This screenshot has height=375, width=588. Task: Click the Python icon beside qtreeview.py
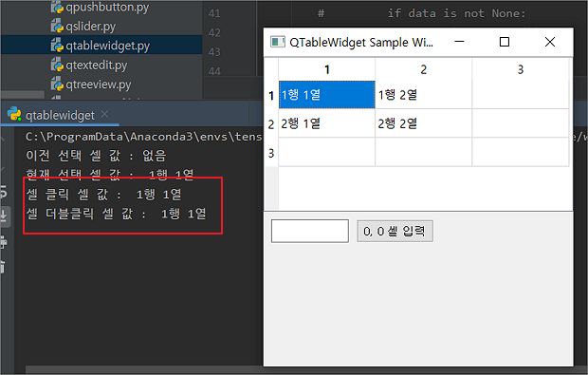pos(57,84)
